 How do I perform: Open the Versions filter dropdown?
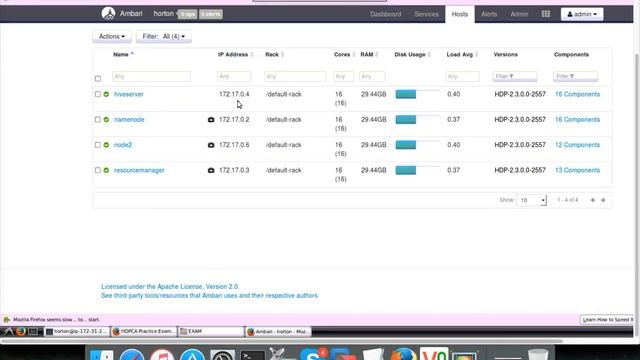515,76
